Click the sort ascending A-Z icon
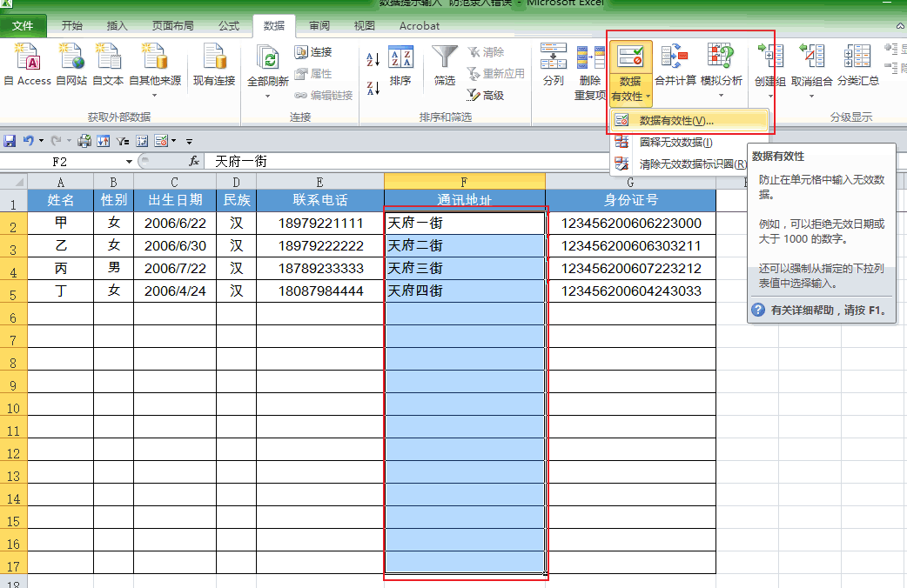This screenshot has width=907, height=588. point(373,60)
